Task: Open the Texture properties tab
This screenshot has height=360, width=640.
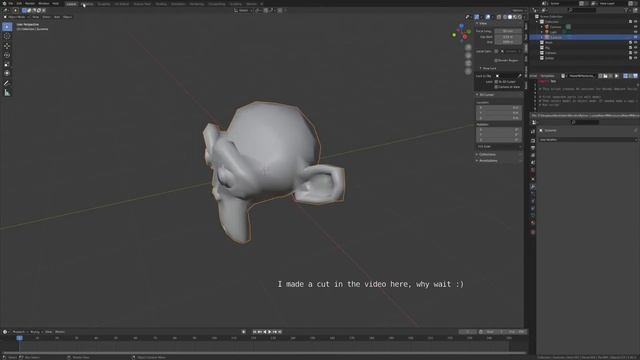Action: (x=533, y=232)
